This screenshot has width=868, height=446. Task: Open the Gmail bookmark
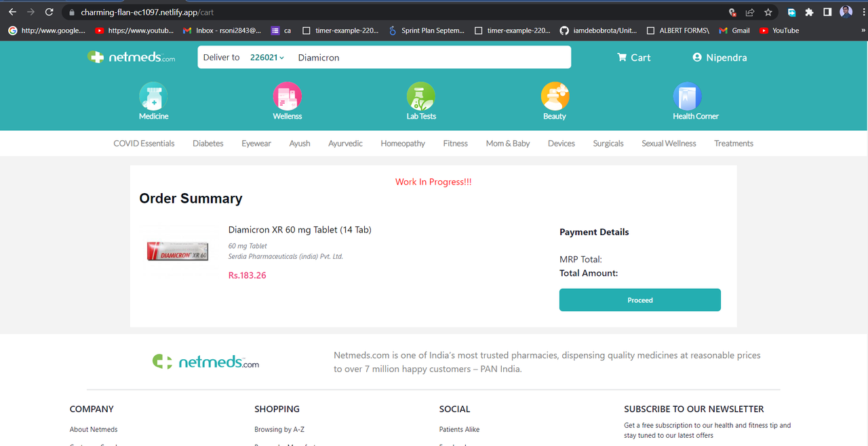click(x=734, y=31)
